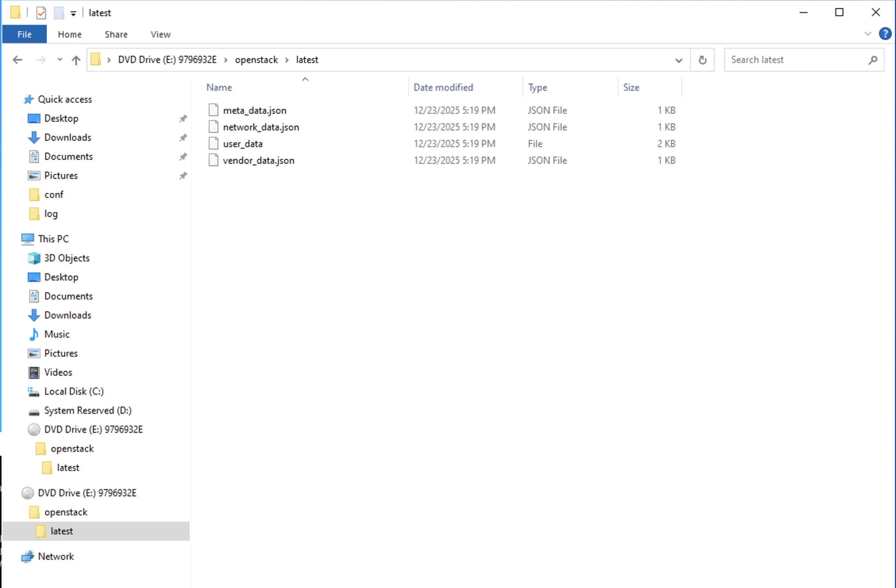Click the 2 KB size of user_data

(x=666, y=144)
